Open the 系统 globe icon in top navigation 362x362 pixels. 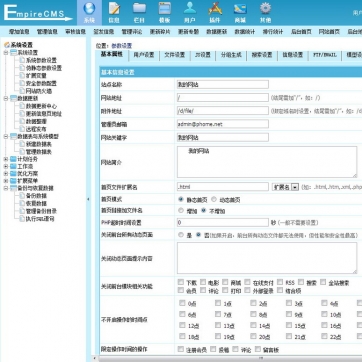tap(89, 9)
